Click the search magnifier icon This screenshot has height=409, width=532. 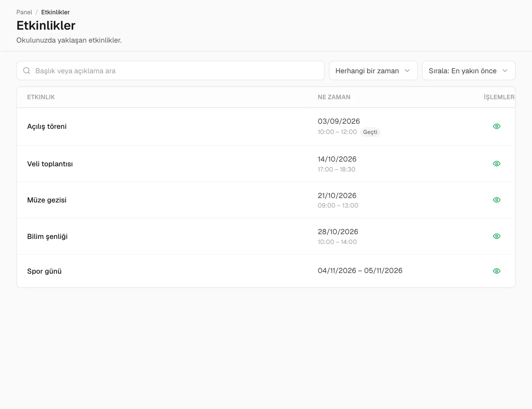pyautogui.click(x=27, y=71)
